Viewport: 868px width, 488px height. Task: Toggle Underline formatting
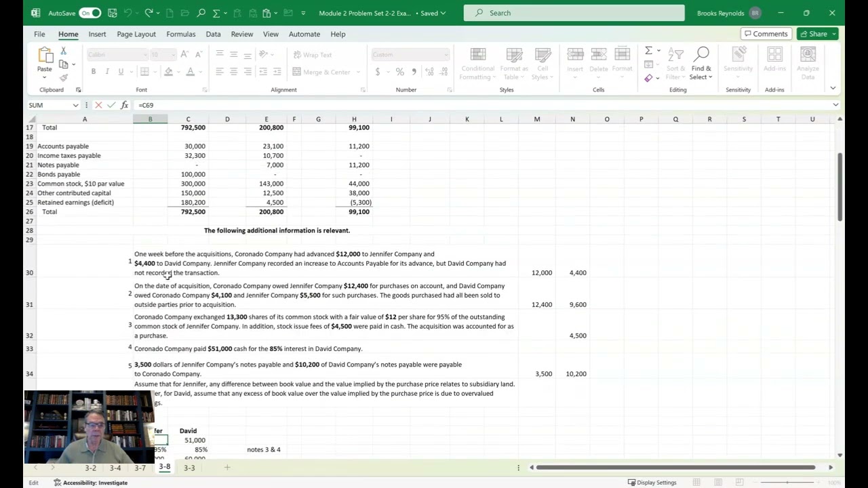[x=121, y=72]
